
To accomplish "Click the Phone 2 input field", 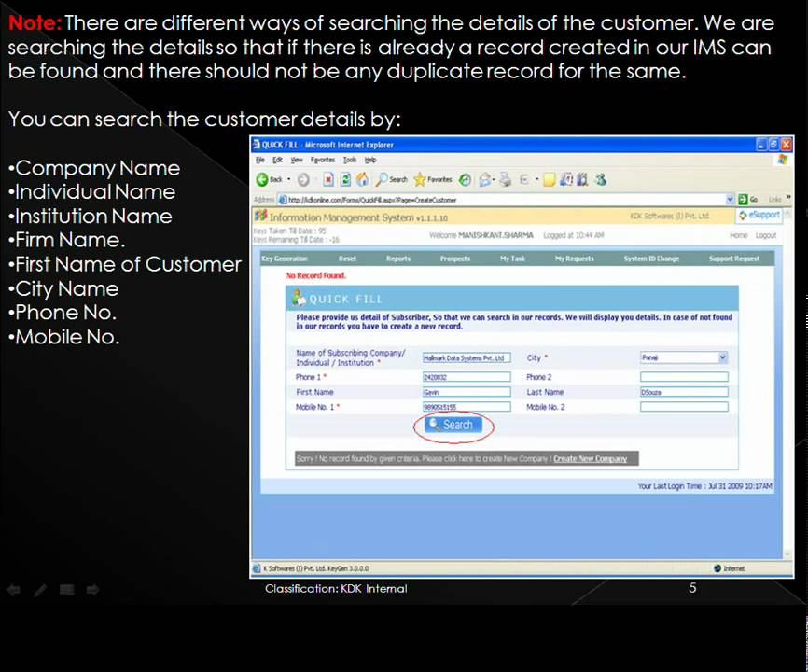I will (684, 377).
